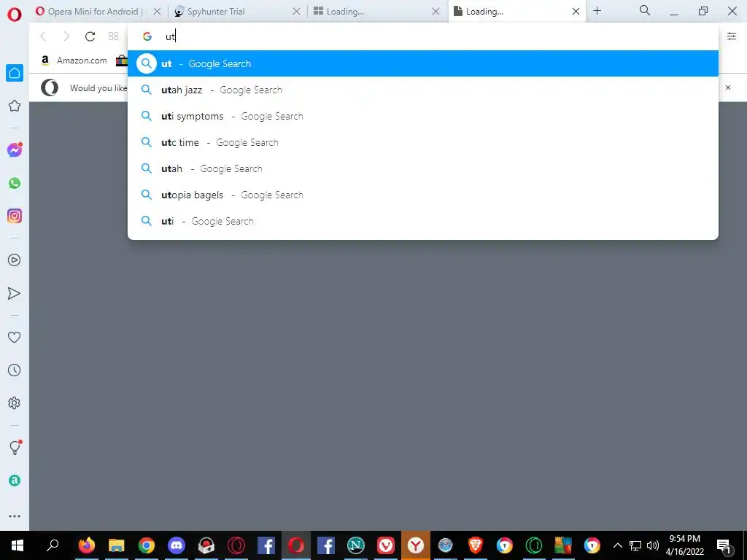Select the 'uti - Google Search' suggestion
747x560 pixels.
click(422, 220)
